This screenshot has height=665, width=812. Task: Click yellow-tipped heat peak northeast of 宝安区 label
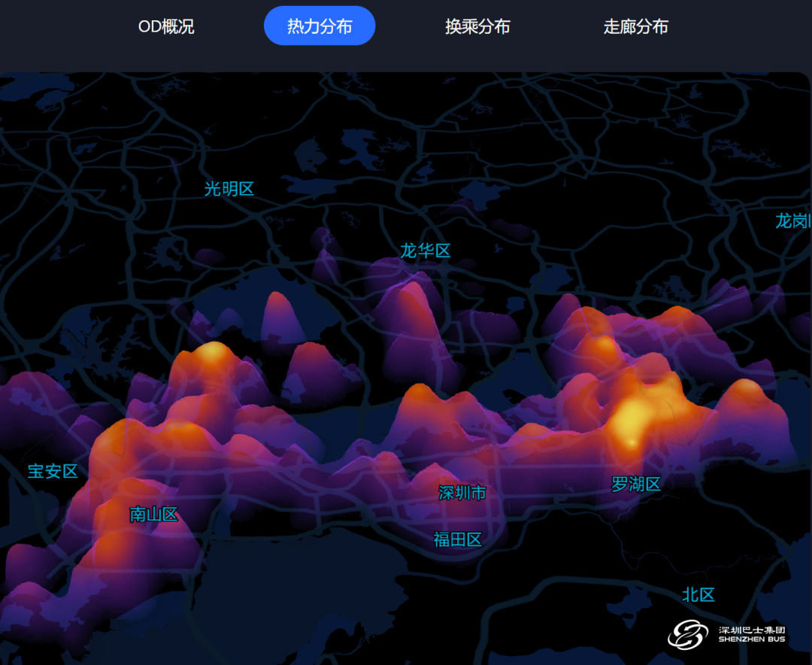point(214,352)
